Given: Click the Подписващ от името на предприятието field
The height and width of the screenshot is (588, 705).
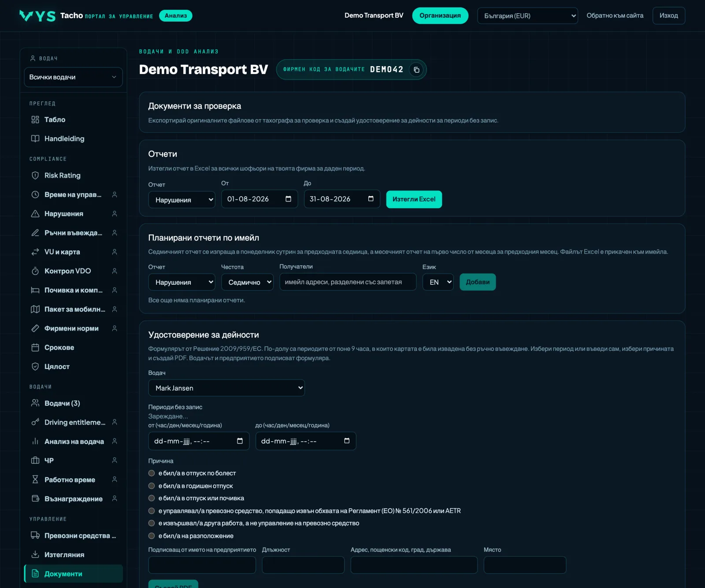Looking at the screenshot, I should [x=202, y=565].
